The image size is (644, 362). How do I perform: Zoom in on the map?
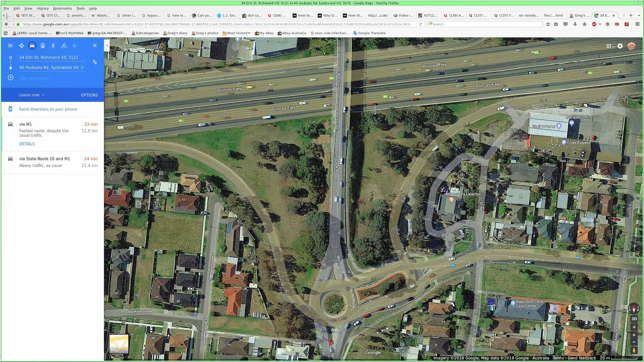click(x=634, y=335)
